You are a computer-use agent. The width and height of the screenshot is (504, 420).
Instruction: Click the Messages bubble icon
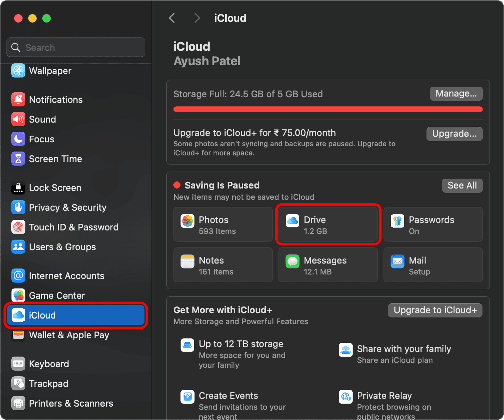point(292,262)
